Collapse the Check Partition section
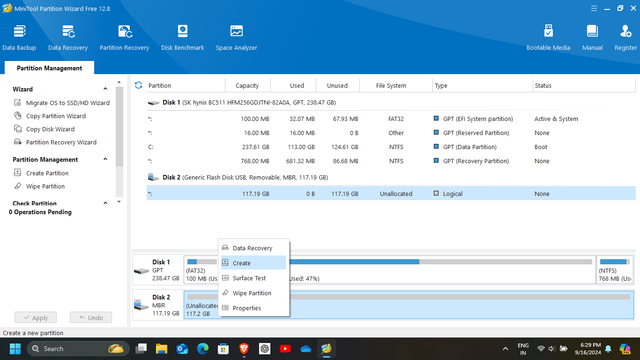Viewport: 640px width, 360px height. (x=105, y=203)
